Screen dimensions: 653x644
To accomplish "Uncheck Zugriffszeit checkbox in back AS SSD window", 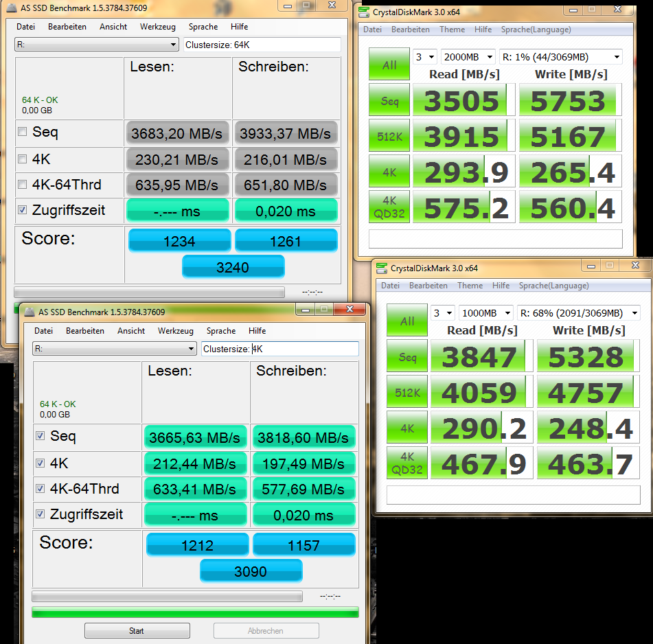I will click(x=23, y=210).
